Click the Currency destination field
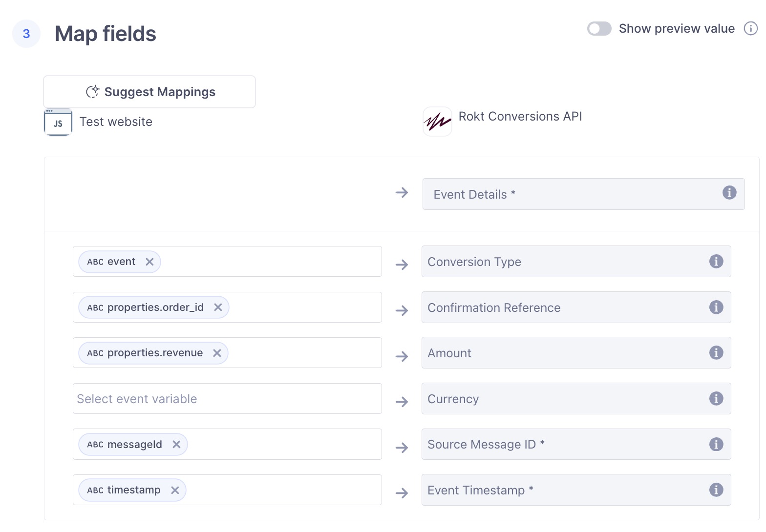The width and height of the screenshot is (766, 532). point(562,399)
